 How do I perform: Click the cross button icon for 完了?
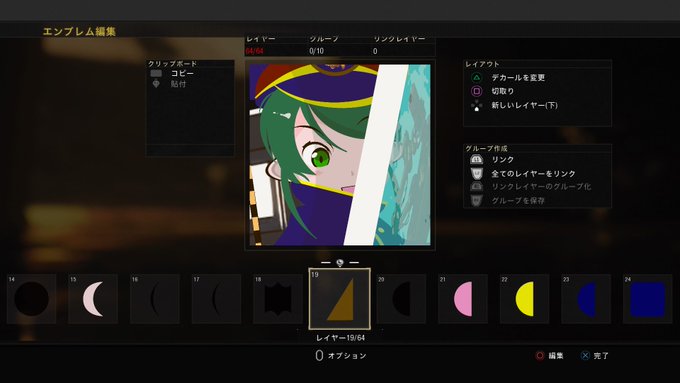(585, 356)
